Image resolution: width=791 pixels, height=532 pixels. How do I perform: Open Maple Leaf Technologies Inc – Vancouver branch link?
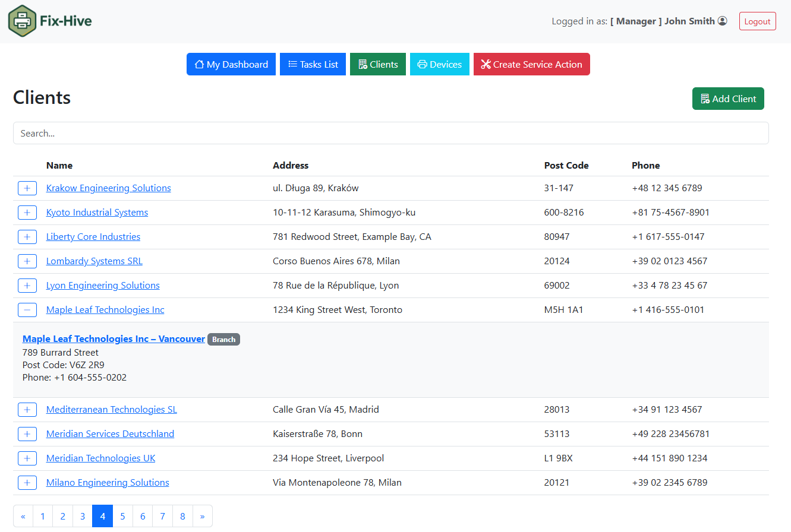click(x=114, y=339)
